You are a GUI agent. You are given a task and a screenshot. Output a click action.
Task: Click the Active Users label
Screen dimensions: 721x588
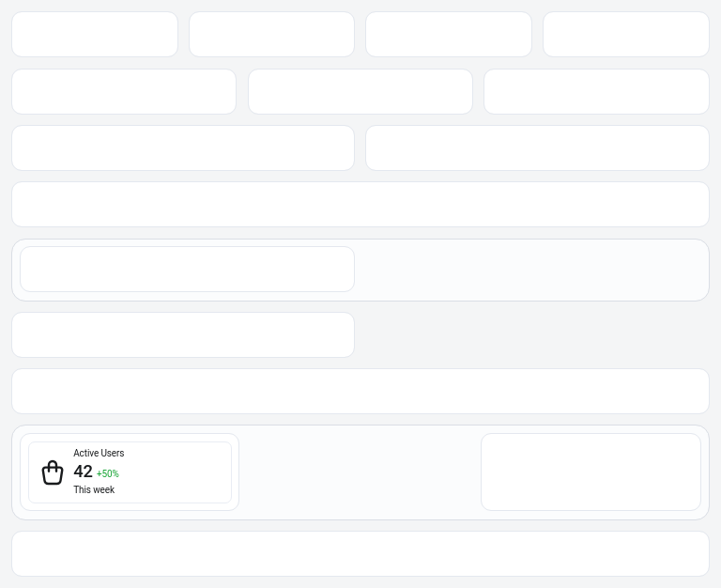click(99, 454)
